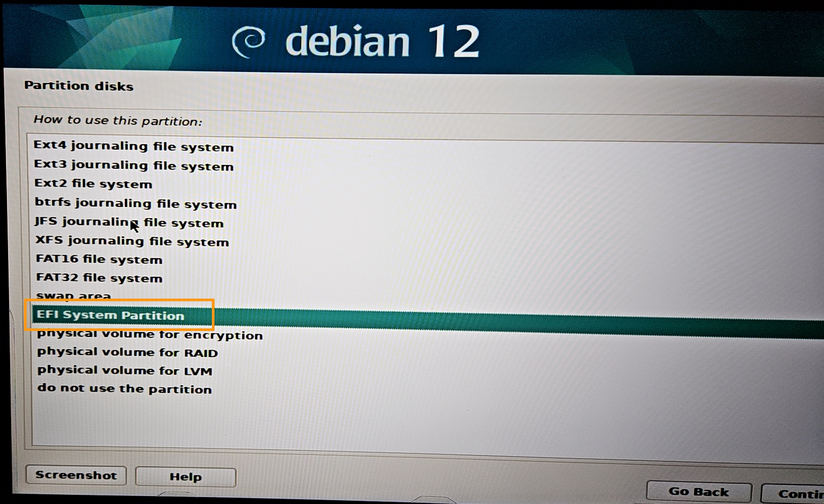Choose XFS journaling file system
The image size is (824, 504).
click(132, 241)
